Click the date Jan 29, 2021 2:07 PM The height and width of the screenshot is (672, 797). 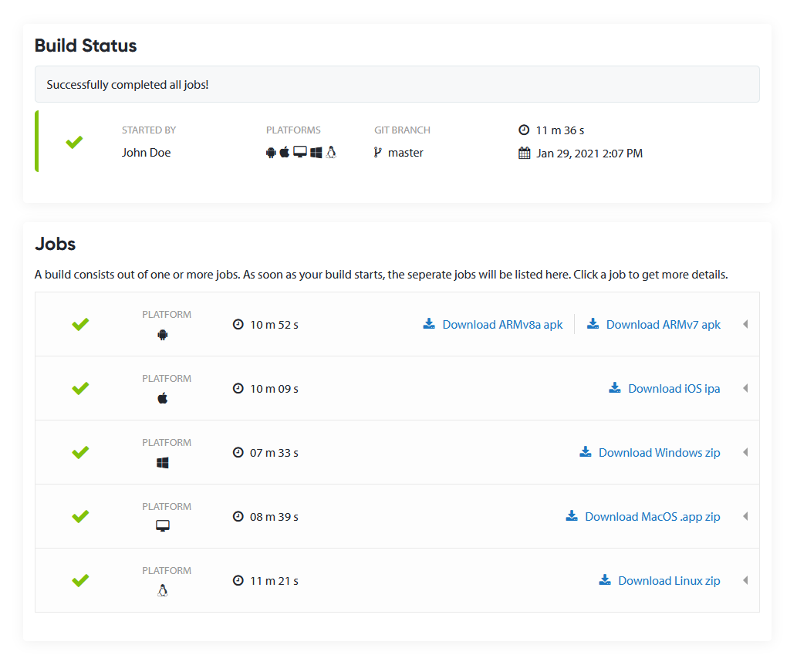pos(589,153)
